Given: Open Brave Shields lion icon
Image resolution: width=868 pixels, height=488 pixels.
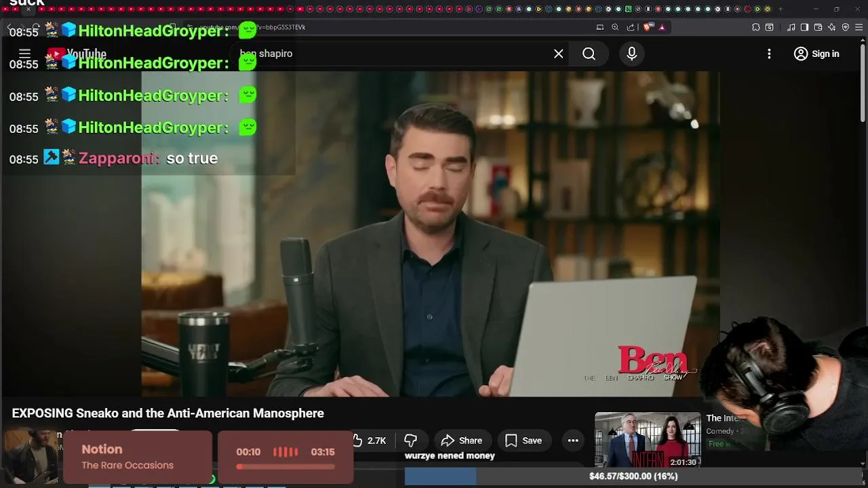Looking at the screenshot, I should 648,27.
